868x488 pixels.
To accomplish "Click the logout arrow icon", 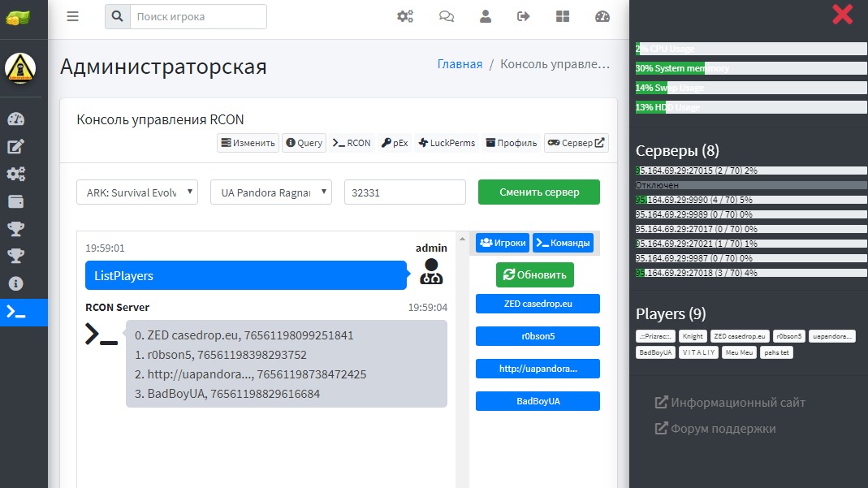I will (524, 16).
